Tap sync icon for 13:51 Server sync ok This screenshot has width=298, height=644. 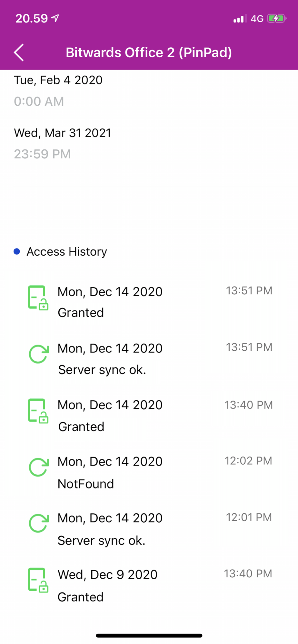coord(39,354)
